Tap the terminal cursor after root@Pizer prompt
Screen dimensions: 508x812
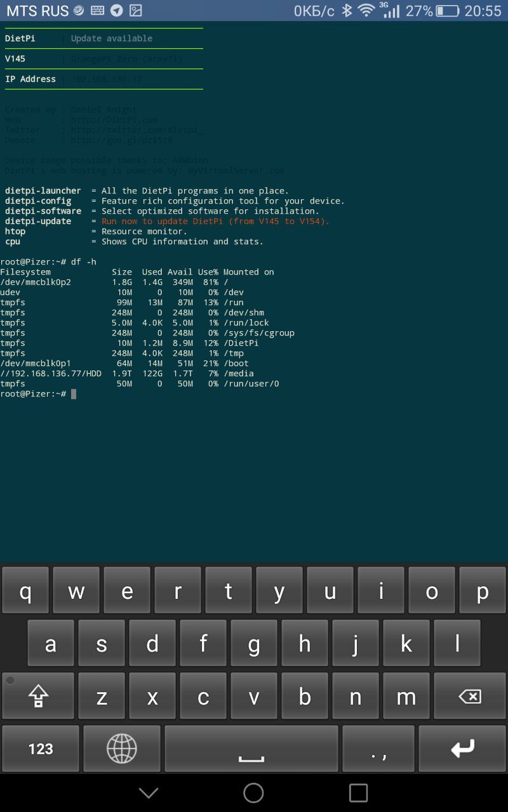tap(74, 394)
